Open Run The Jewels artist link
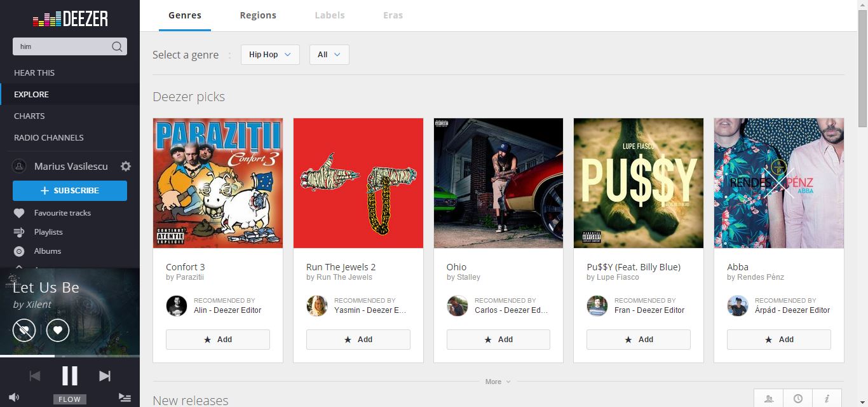The width and height of the screenshot is (868, 407). (344, 277)
